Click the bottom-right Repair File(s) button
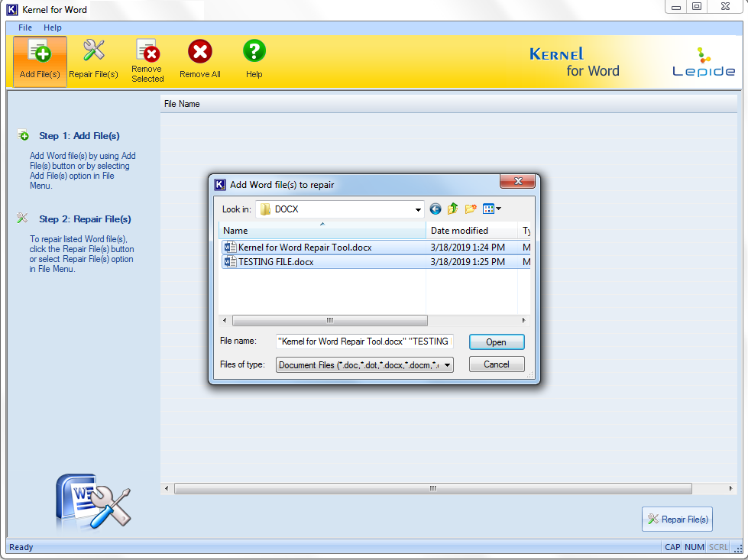The image size is (748, 560). [x=678, y=519]
